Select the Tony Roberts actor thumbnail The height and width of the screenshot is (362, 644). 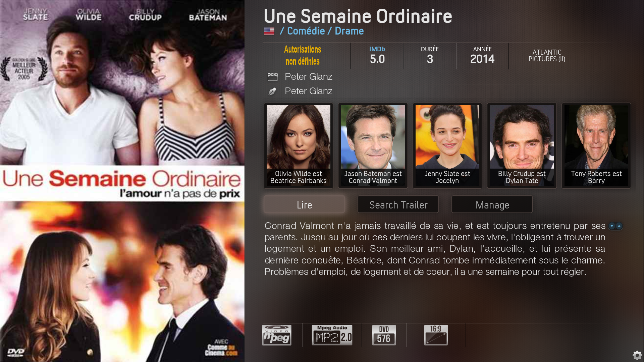click(596, 145)
